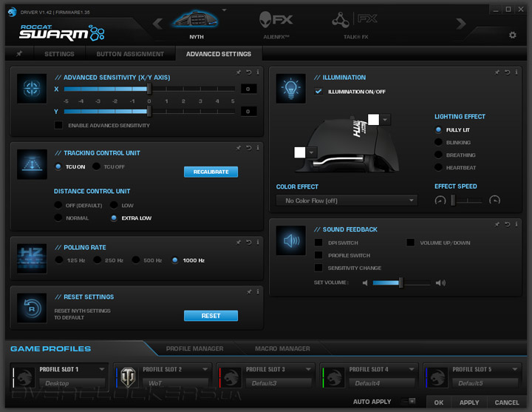Open the AlienFX module icon

pyautogui.click(x=276, y=19)
